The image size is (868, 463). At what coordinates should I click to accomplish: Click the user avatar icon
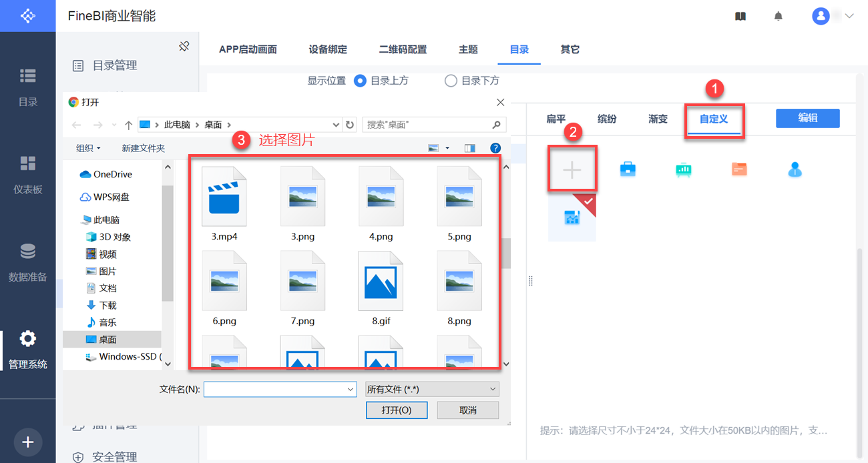[x=821, y=16]
